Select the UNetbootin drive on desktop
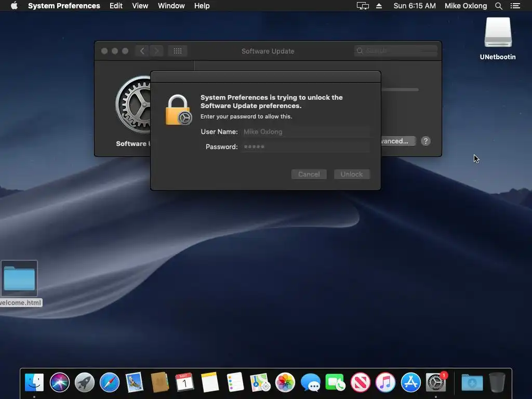 coord(498,38)
